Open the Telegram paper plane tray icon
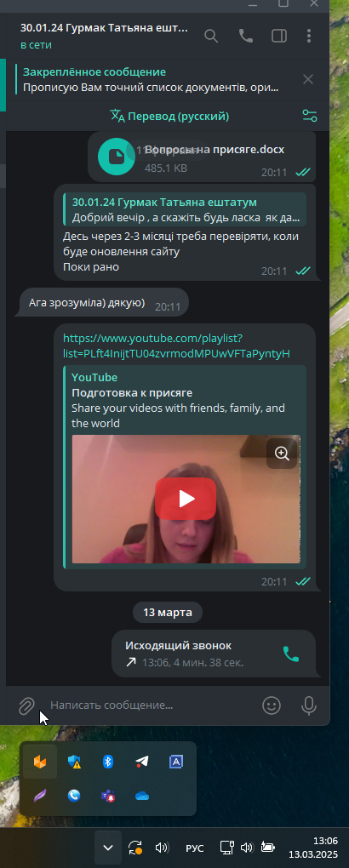The image size is (349, 868). [x=142, y=762]
